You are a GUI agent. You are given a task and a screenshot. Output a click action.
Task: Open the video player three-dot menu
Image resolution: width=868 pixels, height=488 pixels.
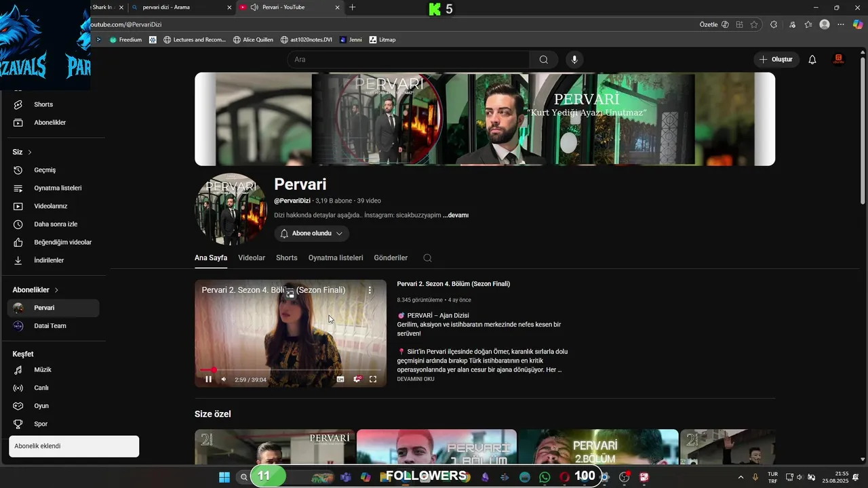tap(370, 289)
